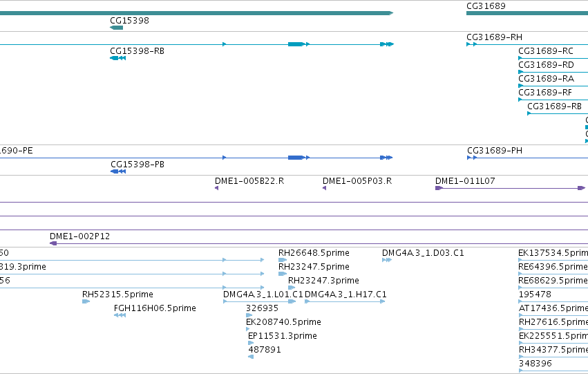The height and width of the screenshot is (374, 588).
Task: Click the DMG4A3_1.H17.C1 EST label
Action: click(x=345, y=294)
